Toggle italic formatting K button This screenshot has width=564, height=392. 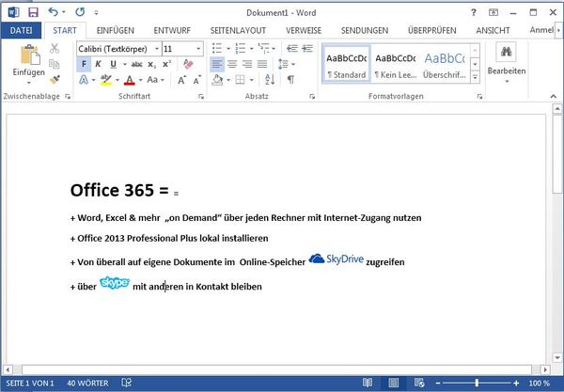[98, 64]
